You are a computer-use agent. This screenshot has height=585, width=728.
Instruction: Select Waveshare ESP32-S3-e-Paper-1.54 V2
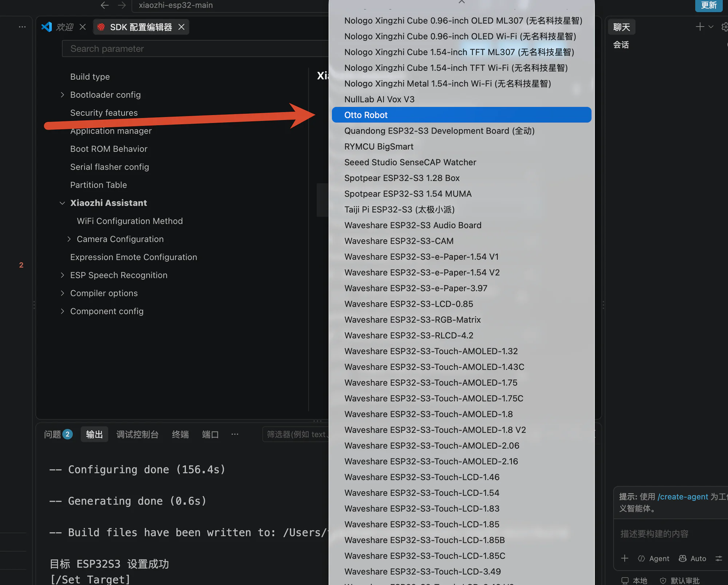click(461, 273)
